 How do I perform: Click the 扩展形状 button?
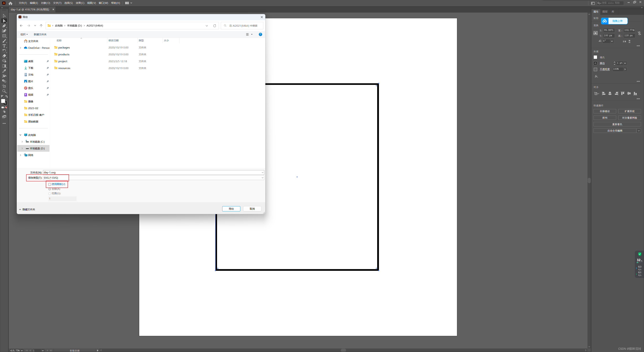pyautogui.click(x=630, y=111)
